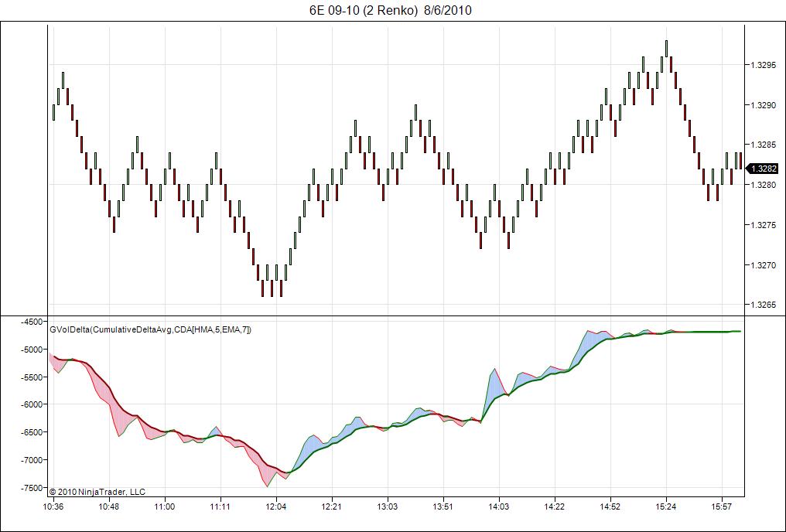Click the 1.3275 price axis label
Viewport: 786px width, 532px height.
tap(763, 225)
